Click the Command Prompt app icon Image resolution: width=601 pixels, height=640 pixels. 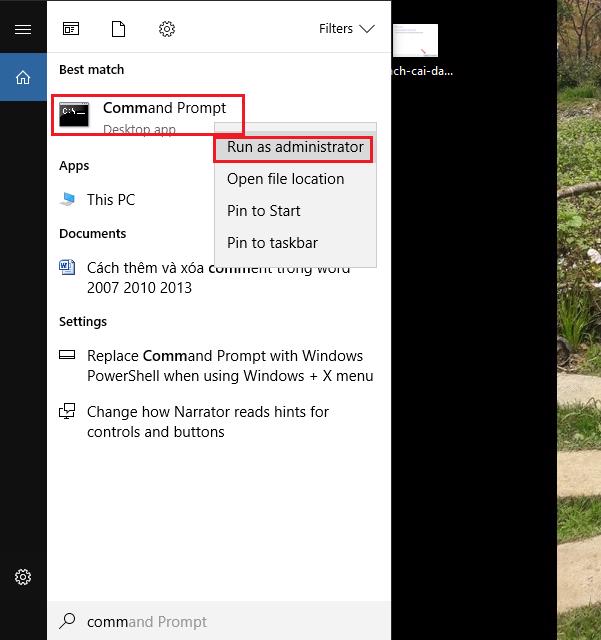(x=74, y=115)
